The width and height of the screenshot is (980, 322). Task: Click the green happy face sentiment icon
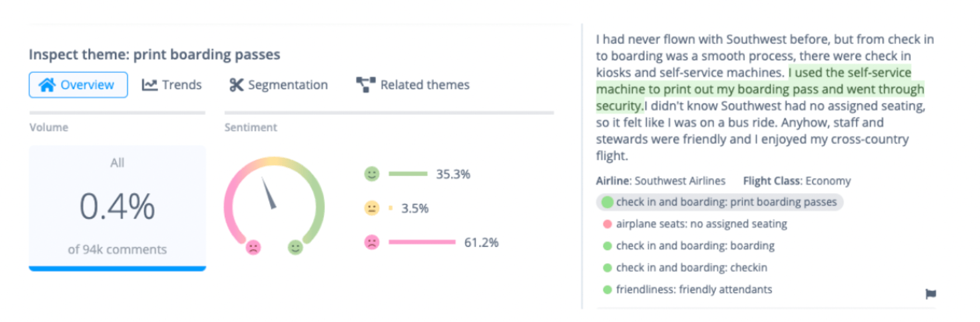[x=372, y=174]
